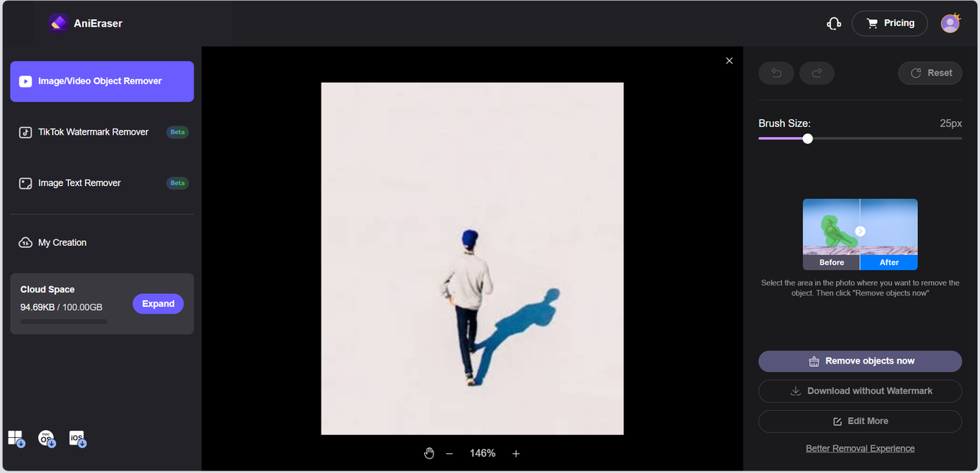Click Download without Watermark
The width and height of the screenshot is (980, 473).
tap(860, 391)
